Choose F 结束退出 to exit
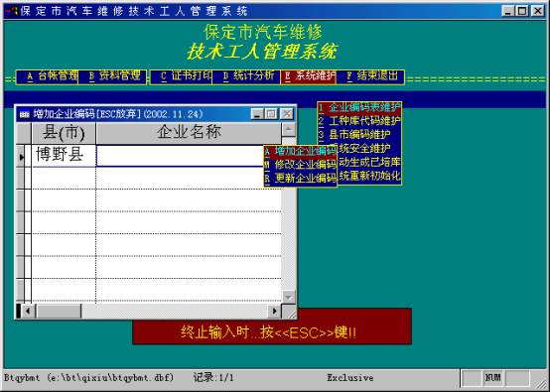 point(370,76)
